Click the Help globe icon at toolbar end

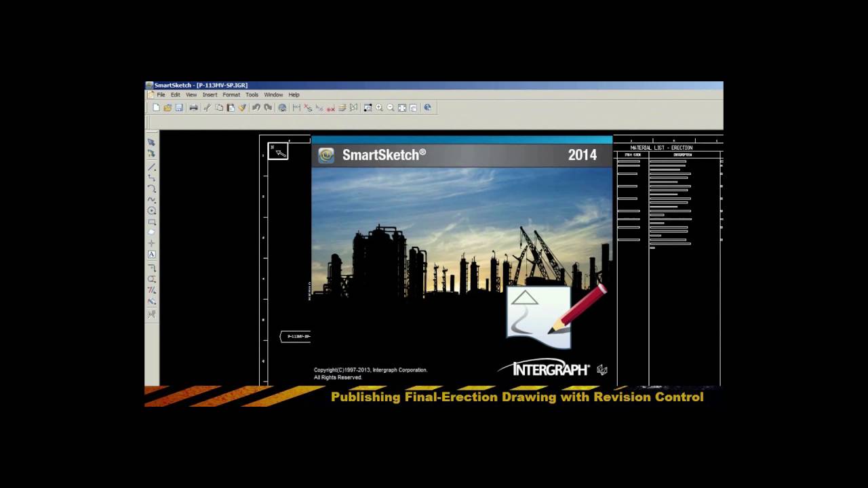(427, 108)
